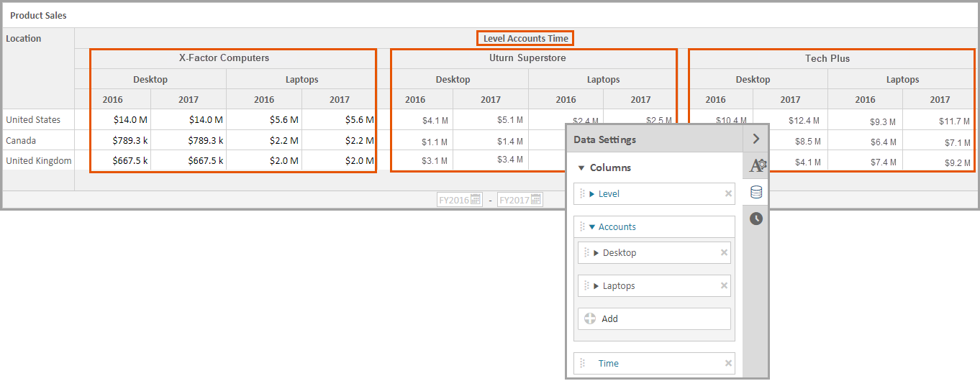Image resolution: width=980 pixels, height=381 pixels.
Task: Select the United Kingdom row label
Action: [39, 160]
